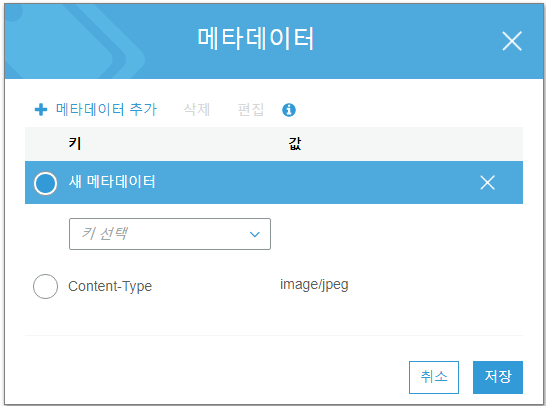Click the 메타데이터 dialog title

[x=256, y=38]
